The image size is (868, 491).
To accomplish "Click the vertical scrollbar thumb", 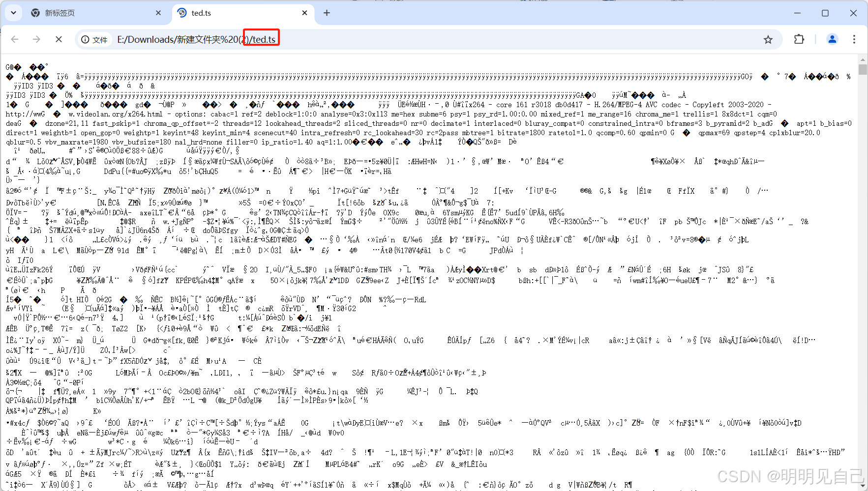I will pos(863,69).
